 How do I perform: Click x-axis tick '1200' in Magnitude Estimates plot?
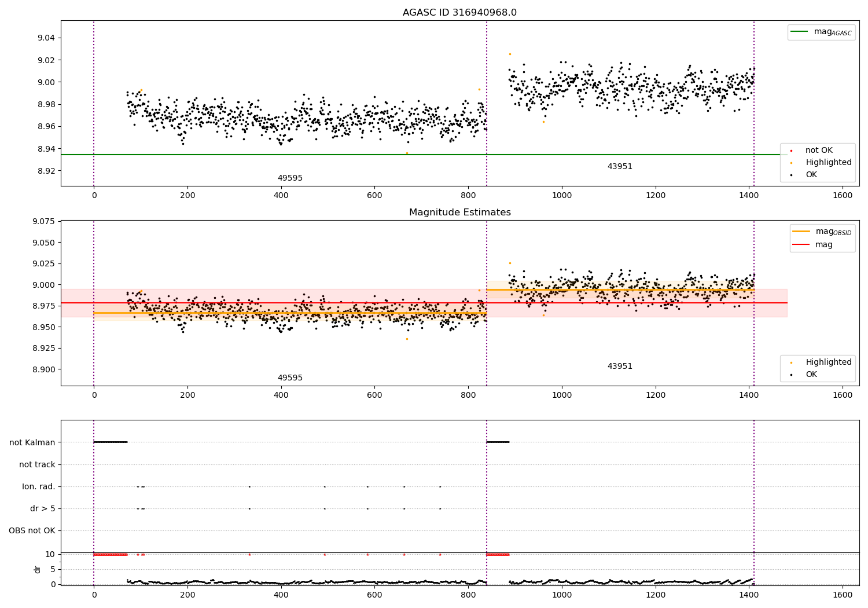point(656,395)
